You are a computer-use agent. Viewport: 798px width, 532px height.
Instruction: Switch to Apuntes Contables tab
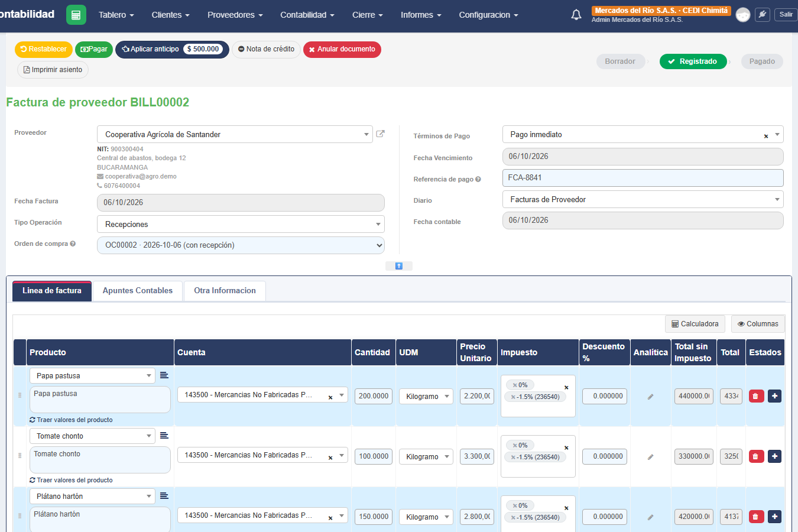[x=138, y=291]
